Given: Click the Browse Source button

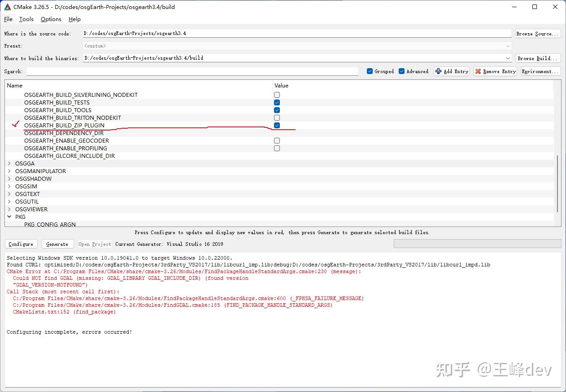Looking at the screenshot, I should tap(538, 34).
